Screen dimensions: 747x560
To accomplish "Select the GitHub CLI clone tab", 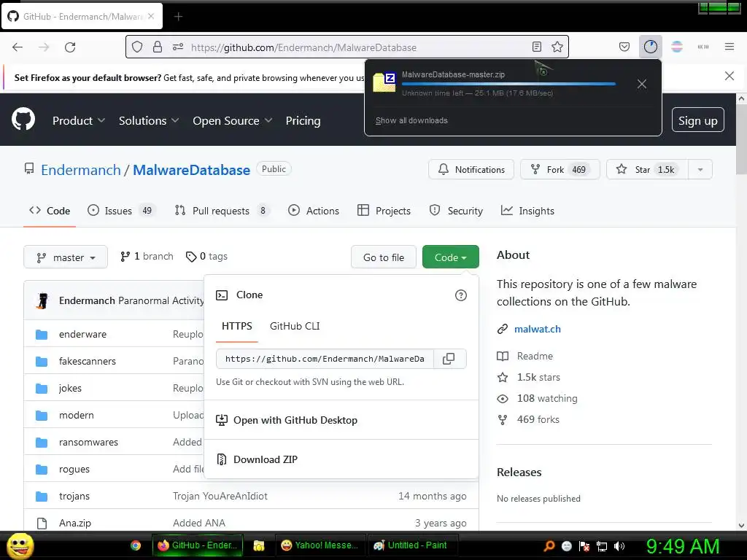I will [295, 326].
